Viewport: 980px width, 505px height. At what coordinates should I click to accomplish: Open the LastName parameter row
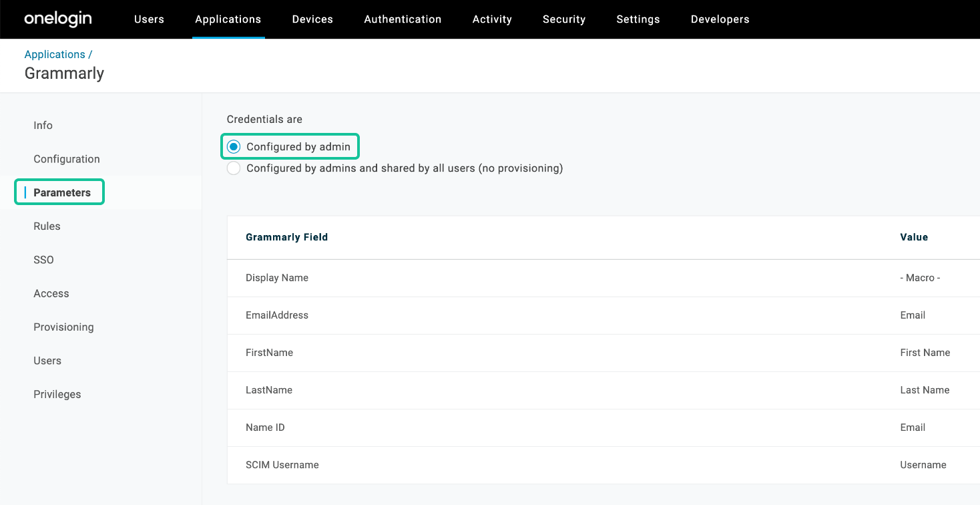(x=603, y=390)
